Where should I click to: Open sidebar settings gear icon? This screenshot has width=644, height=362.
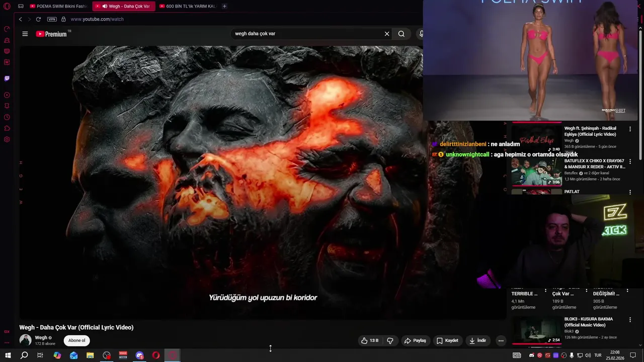pos(7,139)
